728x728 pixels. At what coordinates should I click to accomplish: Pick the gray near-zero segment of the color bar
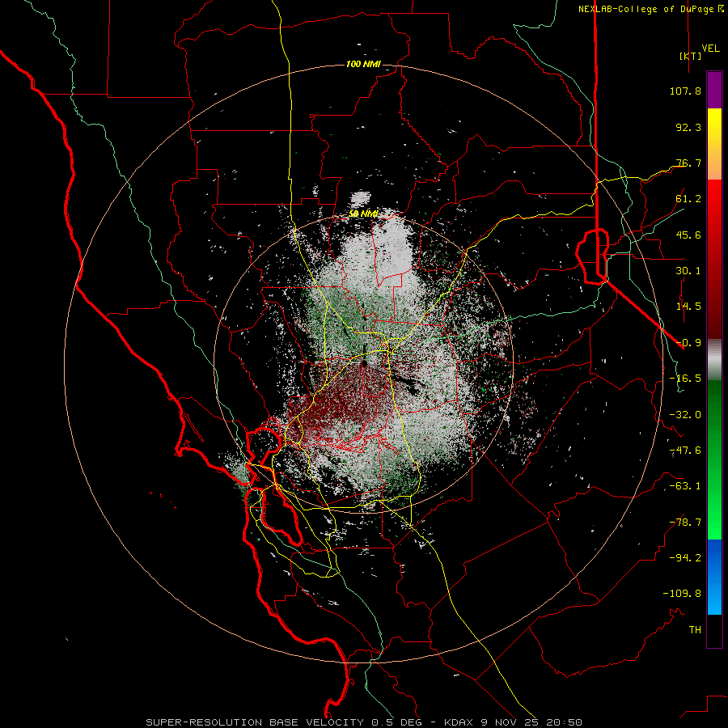714,360
